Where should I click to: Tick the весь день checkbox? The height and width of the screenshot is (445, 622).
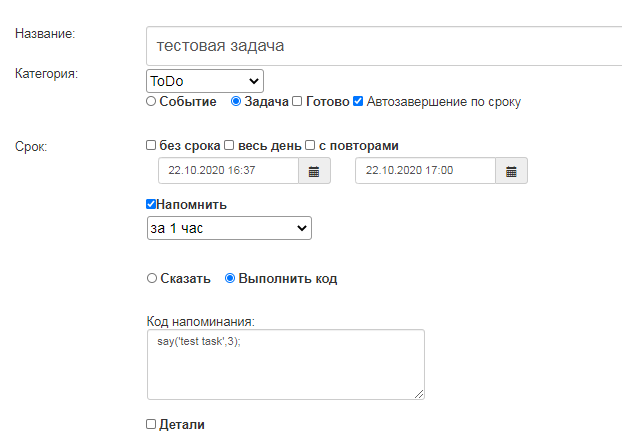tap(230, 145)
